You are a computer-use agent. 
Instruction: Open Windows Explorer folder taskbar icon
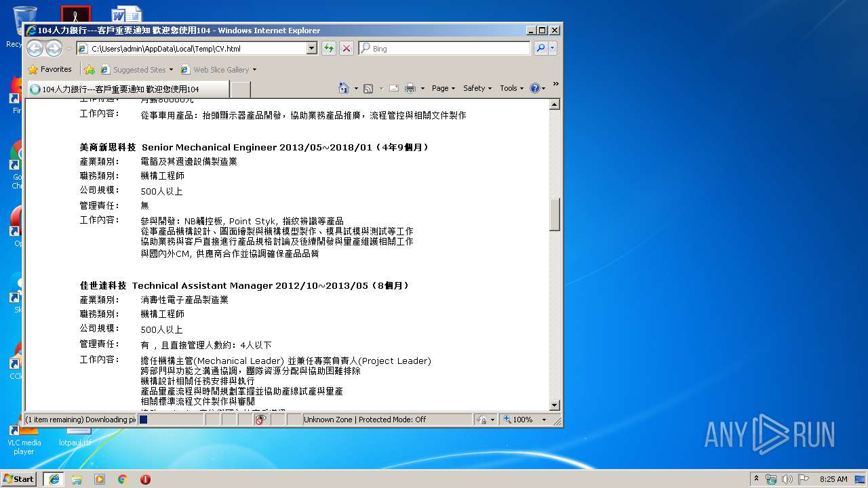tap(77, 479)
